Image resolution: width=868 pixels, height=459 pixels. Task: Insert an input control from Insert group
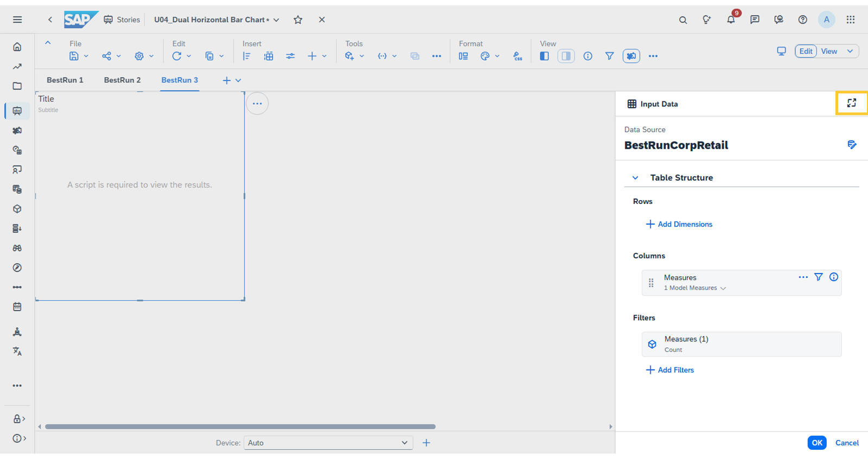(290, 56)
